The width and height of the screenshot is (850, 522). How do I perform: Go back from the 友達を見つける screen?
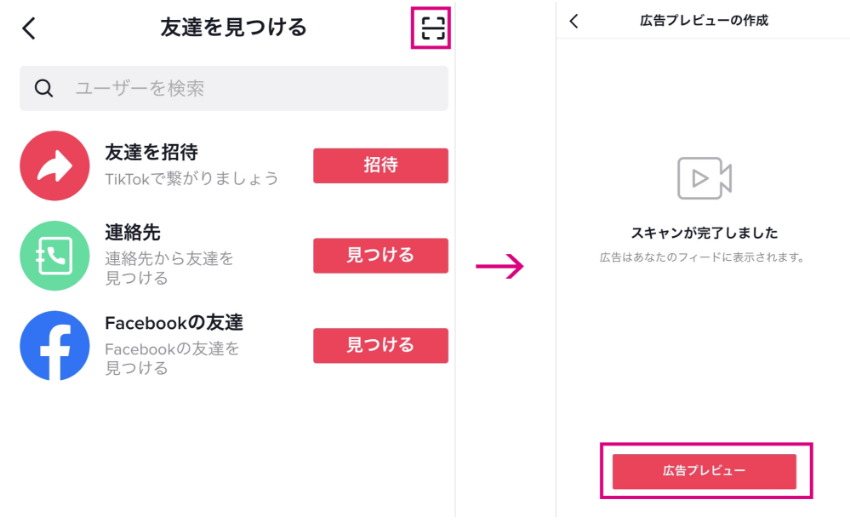(29, 28)
